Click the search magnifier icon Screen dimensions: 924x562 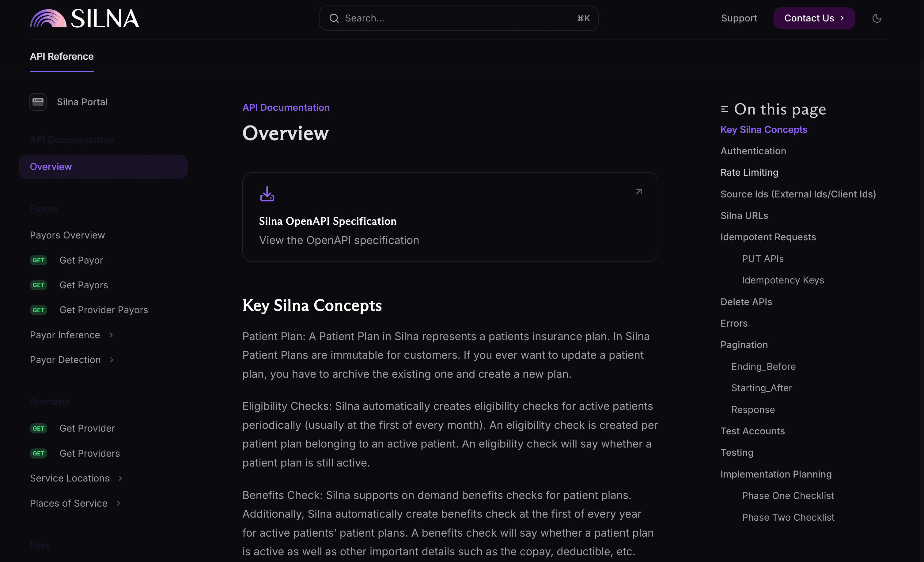334,18
